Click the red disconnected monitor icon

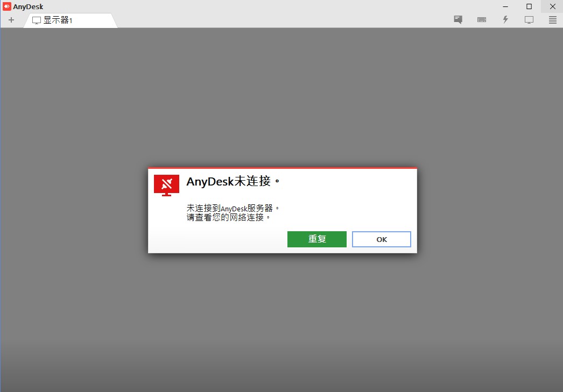pos(166,185)
